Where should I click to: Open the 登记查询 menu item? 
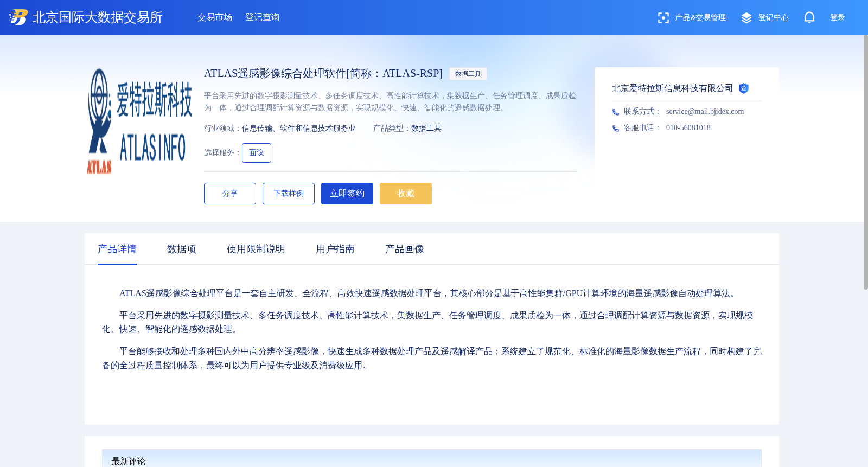(x=263, y=17)
